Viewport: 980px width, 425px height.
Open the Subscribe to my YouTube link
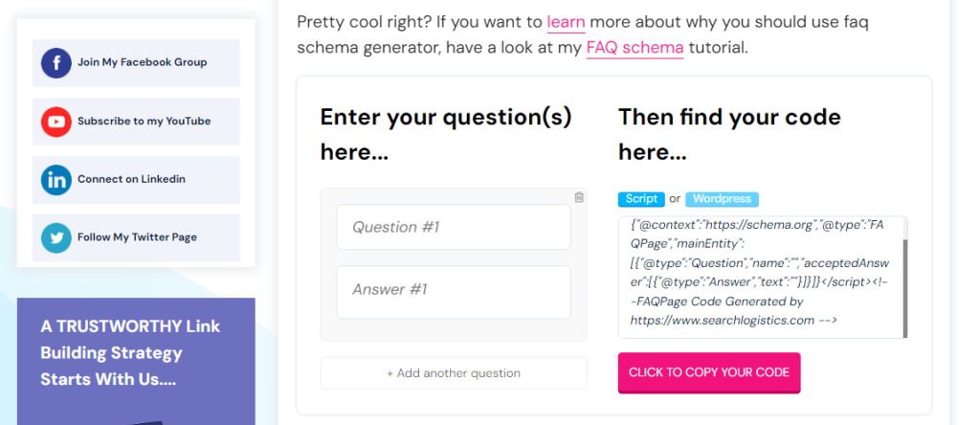click(x=136, y=122)
